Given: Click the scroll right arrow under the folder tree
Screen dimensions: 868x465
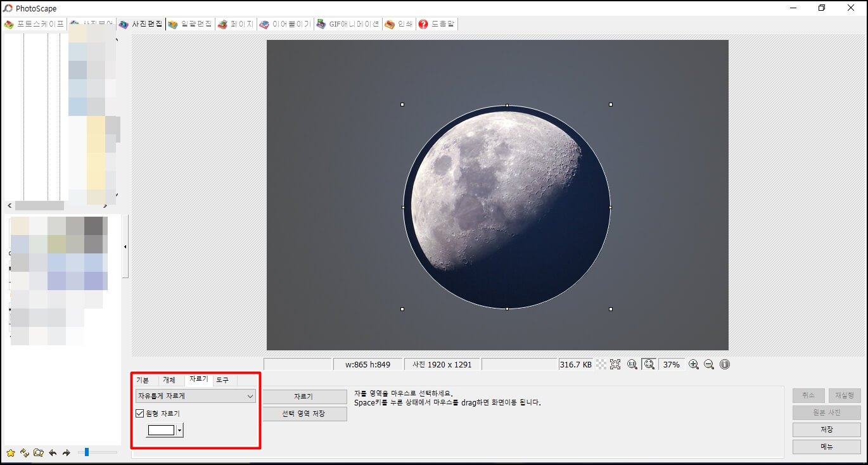Looking at the screenshot, I should click(105, 206).
